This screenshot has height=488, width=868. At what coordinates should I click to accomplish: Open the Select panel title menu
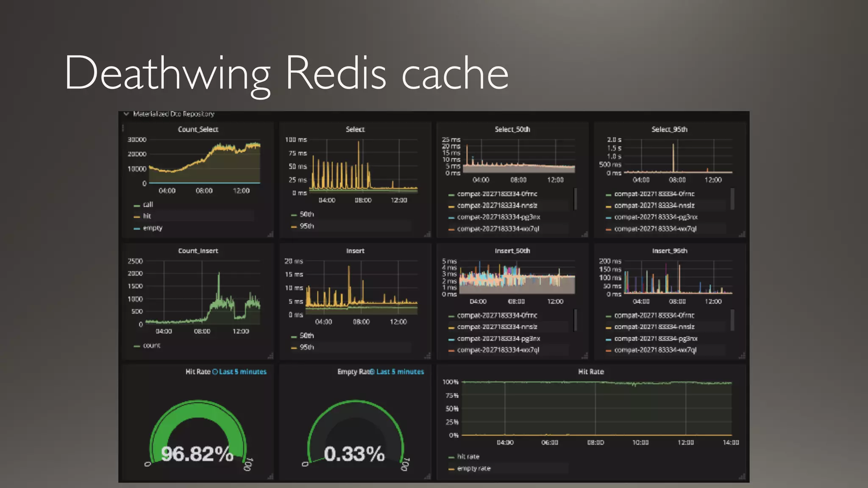point(355,129)
